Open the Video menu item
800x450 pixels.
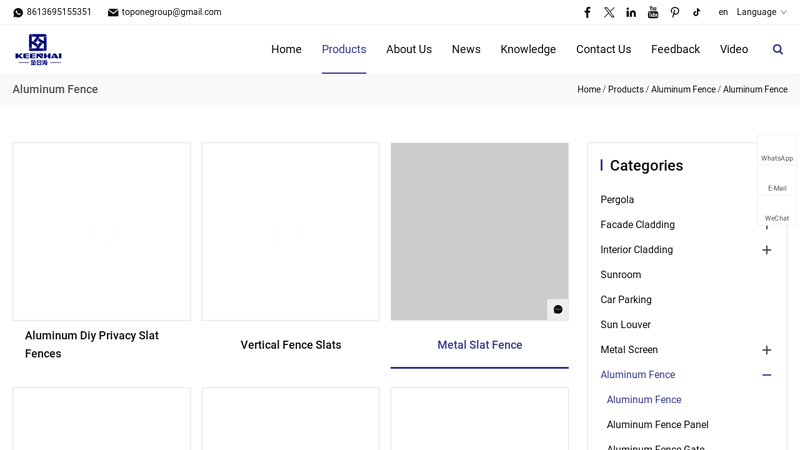click(x=734, y=49)
